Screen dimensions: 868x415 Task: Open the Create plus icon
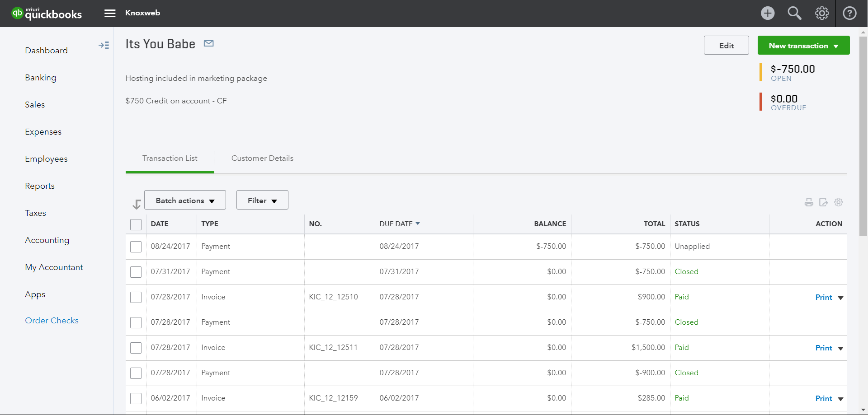tap(767, 13)
